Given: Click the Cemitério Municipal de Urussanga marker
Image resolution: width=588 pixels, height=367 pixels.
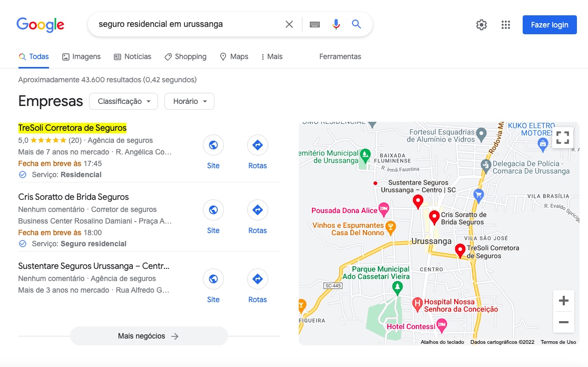Looking at the screenshot, I should 365,155.
